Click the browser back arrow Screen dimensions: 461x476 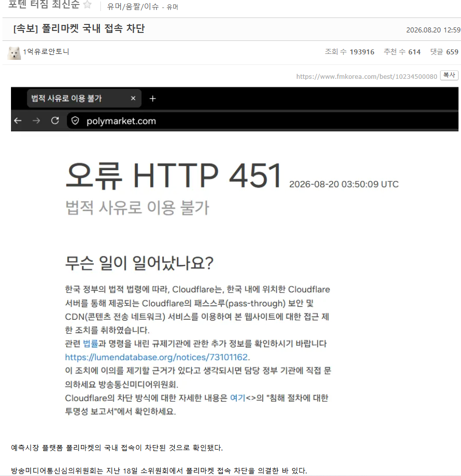coord(18,121)
